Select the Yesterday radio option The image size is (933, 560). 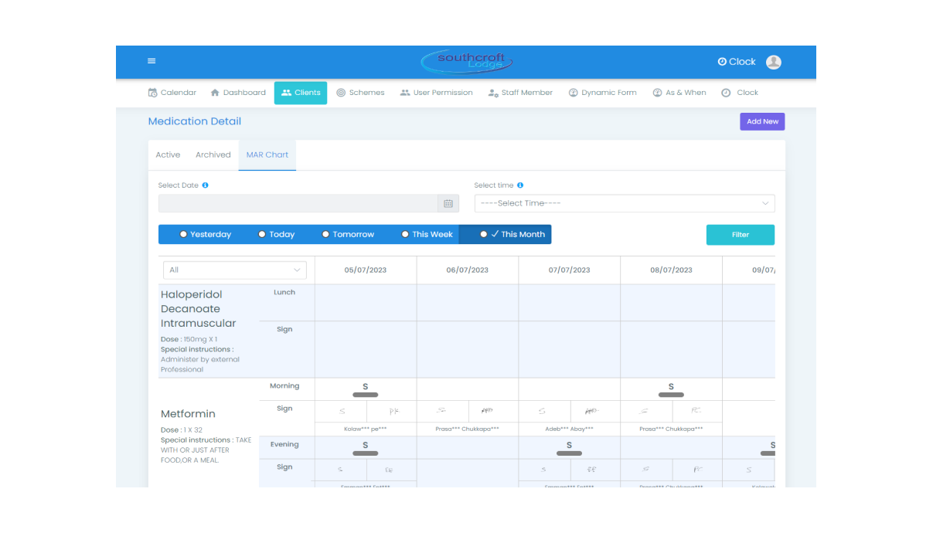[x=183, y=234]
